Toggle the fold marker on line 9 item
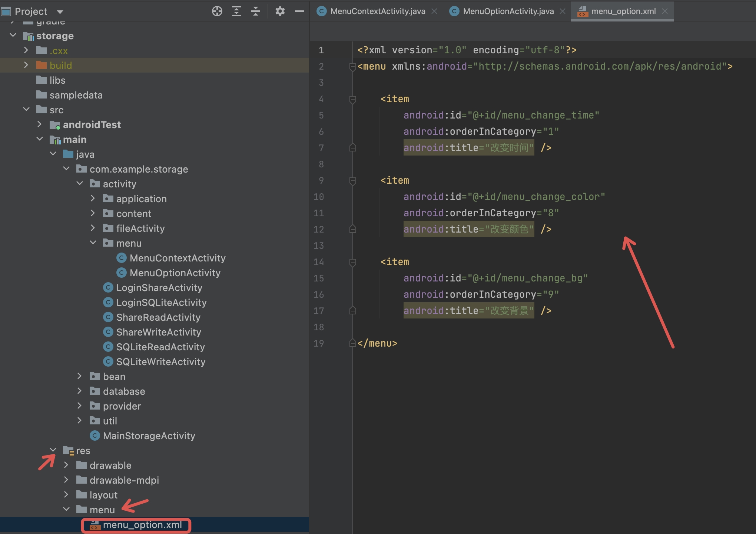The width and height of the screenshot is (756, 534). pyautogui.click(x=353, y=181)
